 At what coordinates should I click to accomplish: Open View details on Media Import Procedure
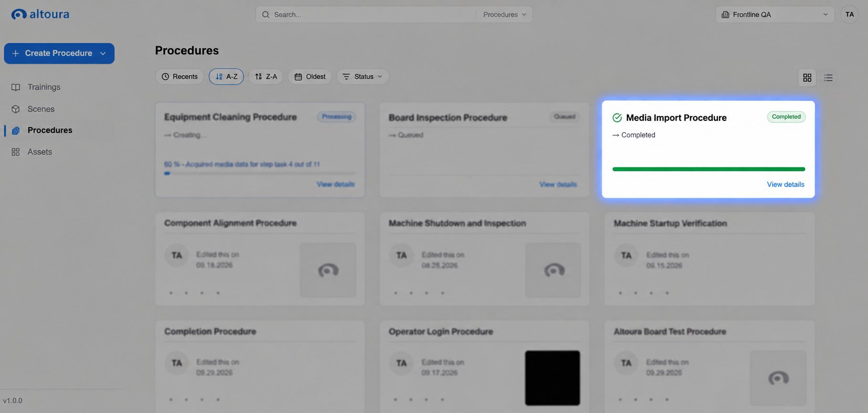pos(785,184)
